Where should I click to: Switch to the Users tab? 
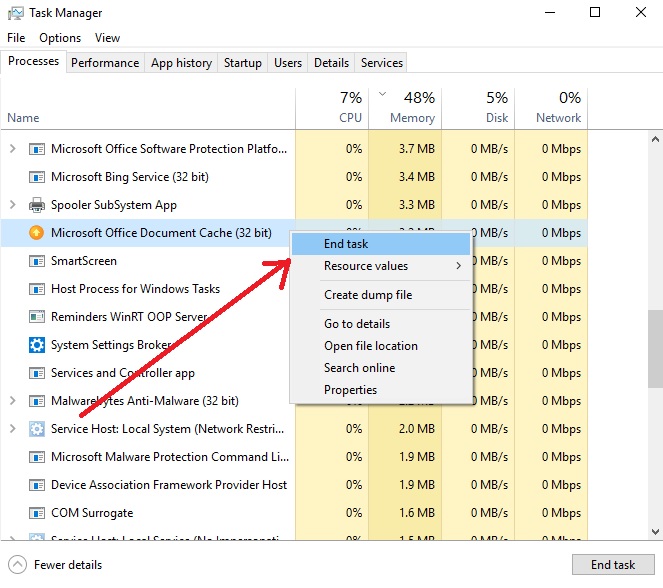point(288,63)
